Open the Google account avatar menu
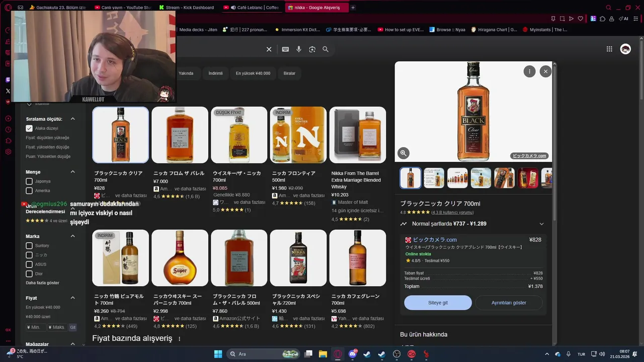Viewport: 644px width, 362px height. click(x=625, y=49)
